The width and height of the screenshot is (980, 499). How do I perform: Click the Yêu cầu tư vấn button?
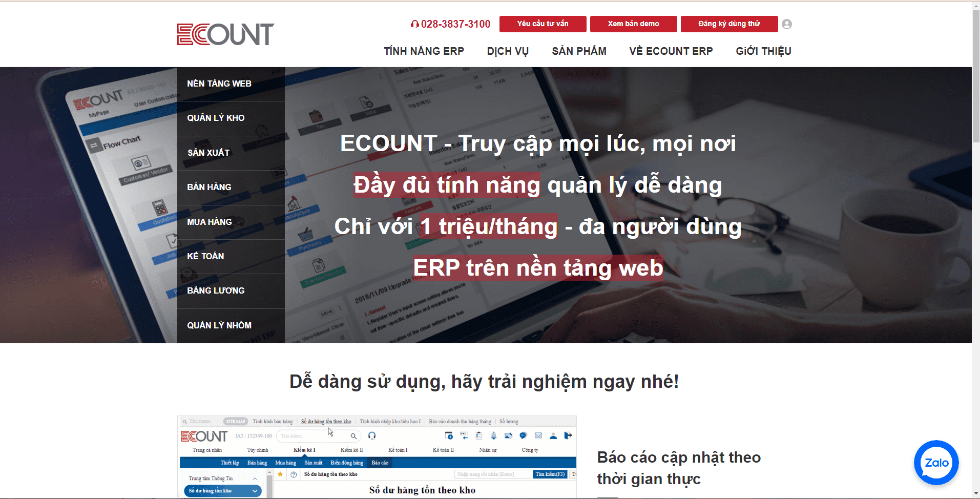pos(543,24)
